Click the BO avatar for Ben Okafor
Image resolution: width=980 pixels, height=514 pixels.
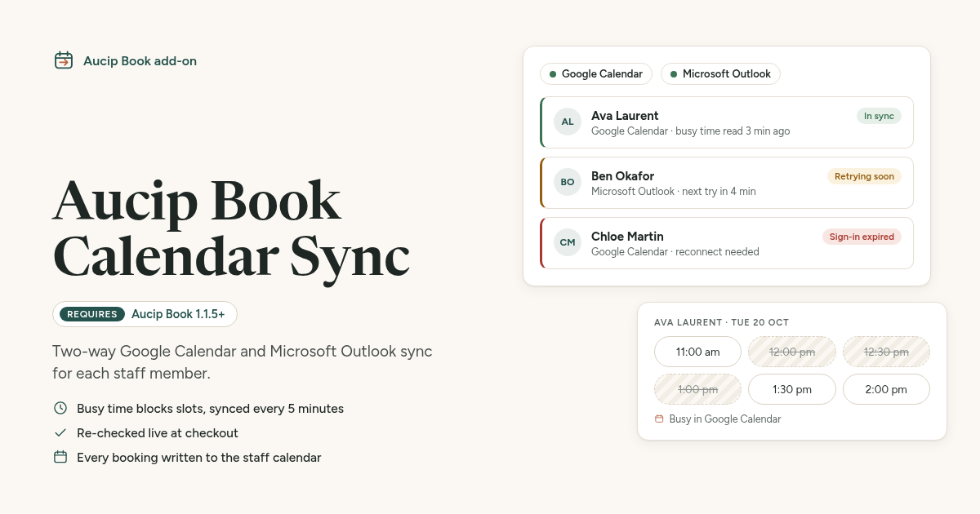coord(568,182)
